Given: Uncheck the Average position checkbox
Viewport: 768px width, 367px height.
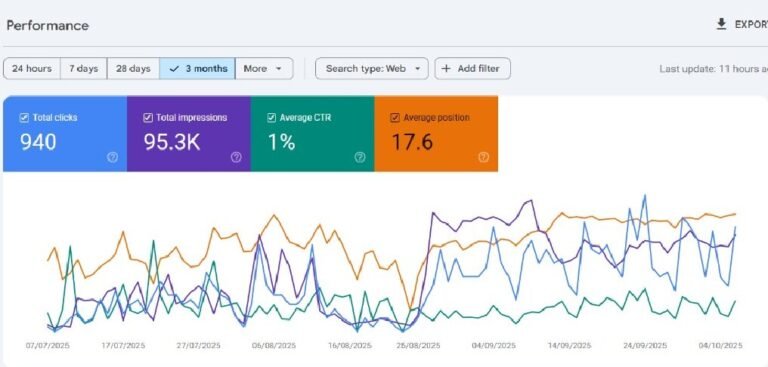Looking at the screenshot, I should click(x=395, y=118).
